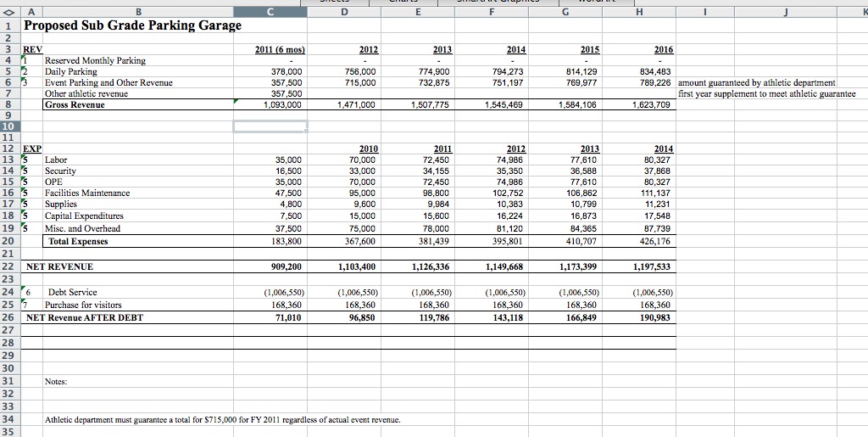The width and height of the screenshot is (868, 437).
Task: Select column J header
Action: (x=786, y=12)
